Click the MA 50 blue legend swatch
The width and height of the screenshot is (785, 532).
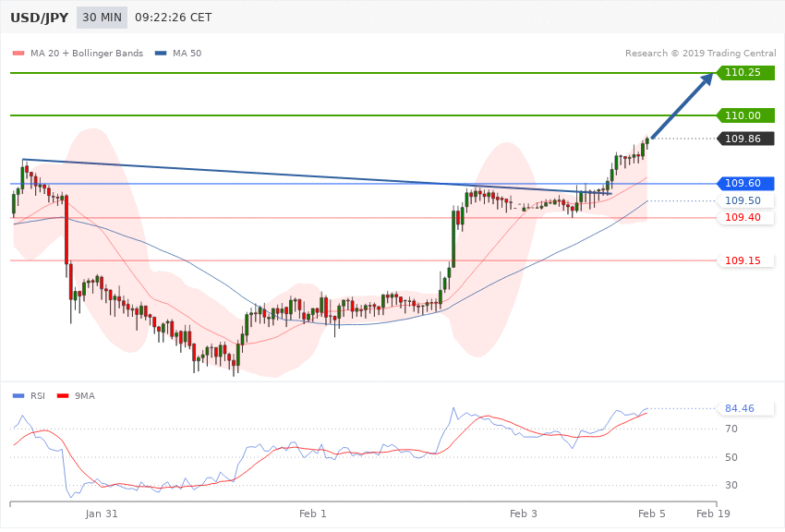[161, 53]
